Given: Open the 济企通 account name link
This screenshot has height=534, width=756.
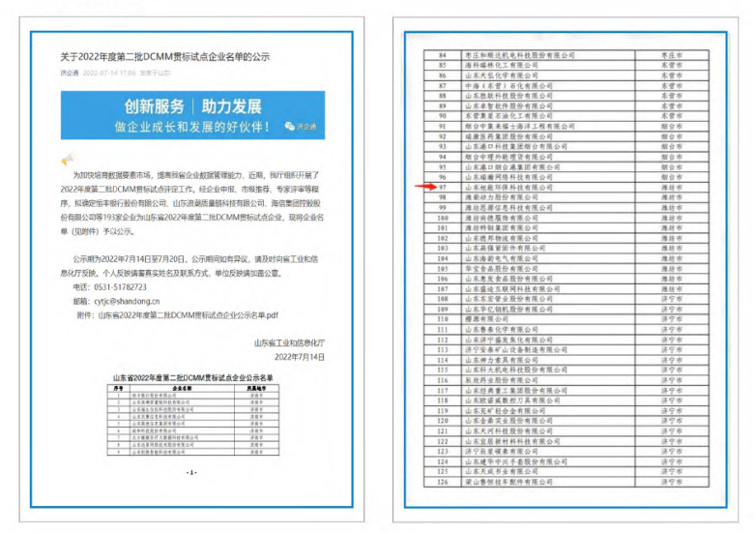Looking at the screenshot, I should click(69, 73).
